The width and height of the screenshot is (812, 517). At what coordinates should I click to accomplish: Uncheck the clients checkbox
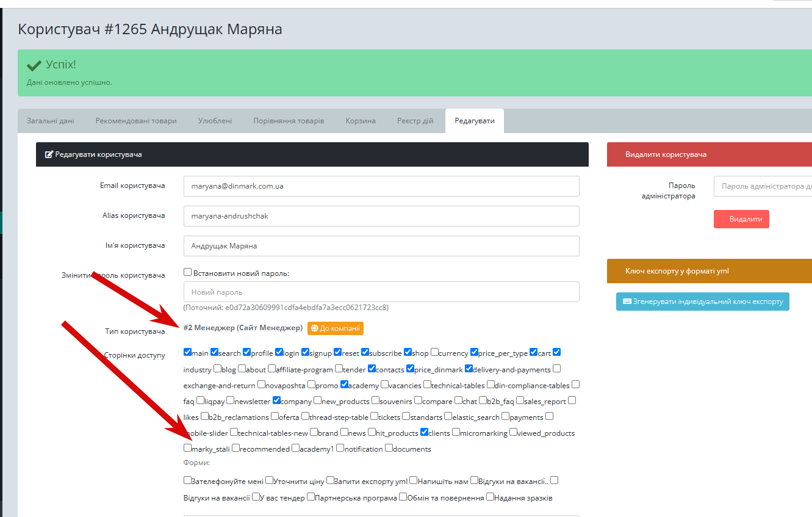425,432
